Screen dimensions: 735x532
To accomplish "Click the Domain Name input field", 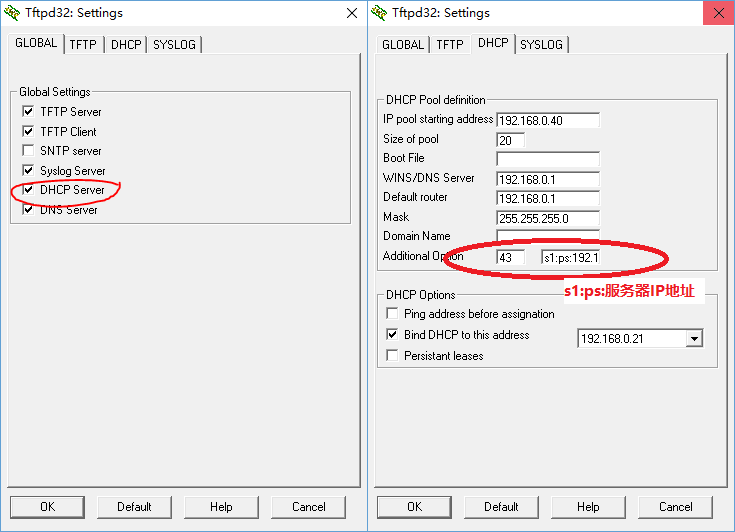I will coord(548,236).
